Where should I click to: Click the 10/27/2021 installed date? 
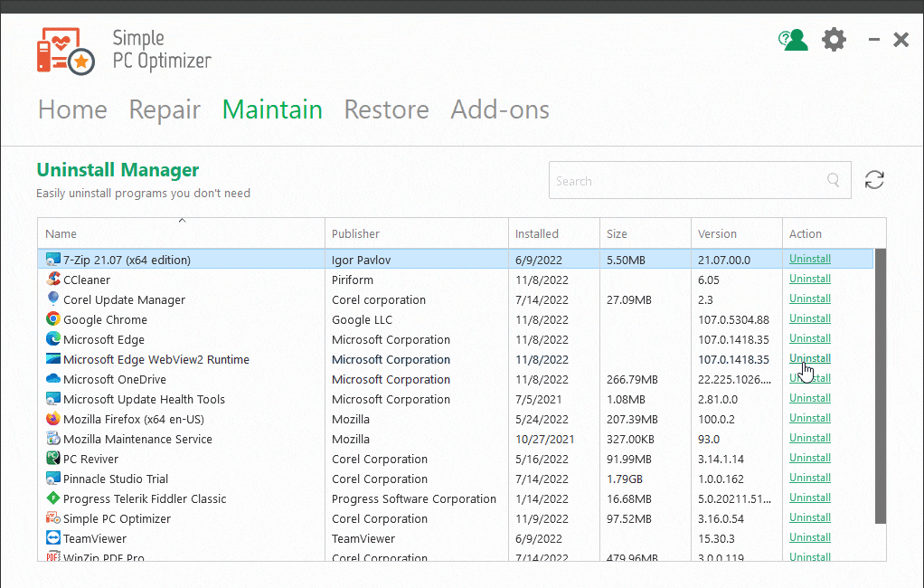pos(544,440)
